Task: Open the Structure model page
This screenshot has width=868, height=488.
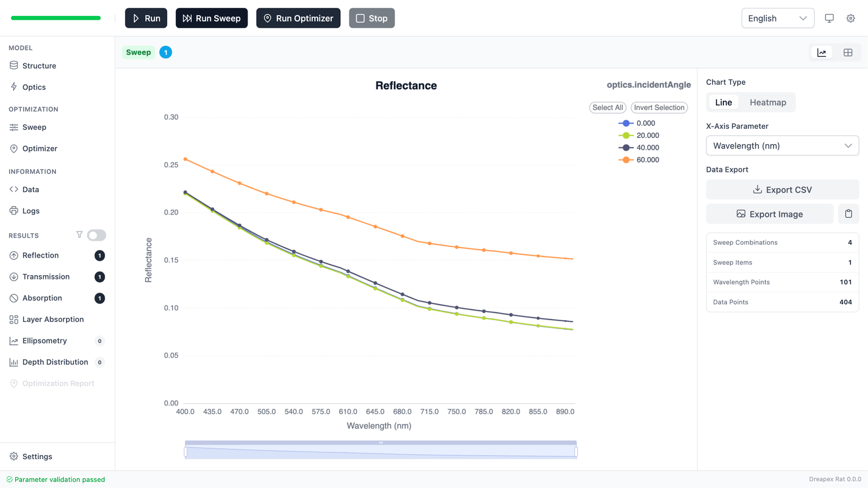Action: tap(39, 66)
